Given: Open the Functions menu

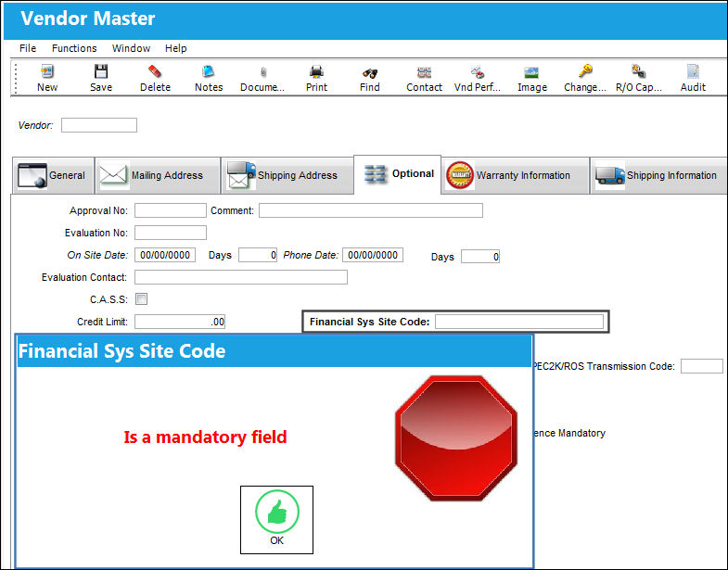Looking at the screenshot, I should pyautogui.click(x=74, y=48).
